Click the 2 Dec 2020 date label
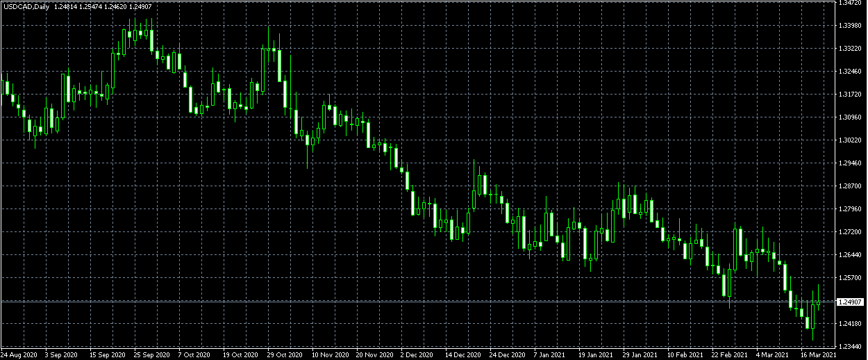Viewport: 868px width, 360px height. click(417, 354)
